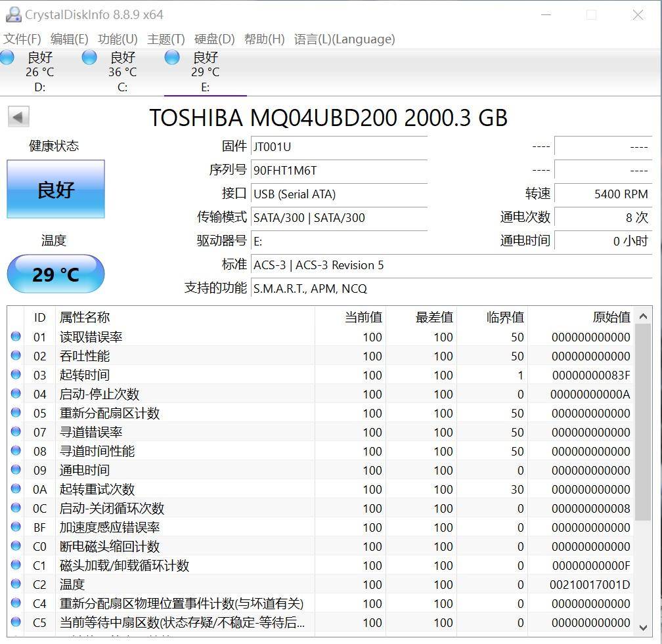Click status dot for attribute 05 reallocated sectors
The width and height of the screenshot is (662, 644).
[x=16, y=413]
